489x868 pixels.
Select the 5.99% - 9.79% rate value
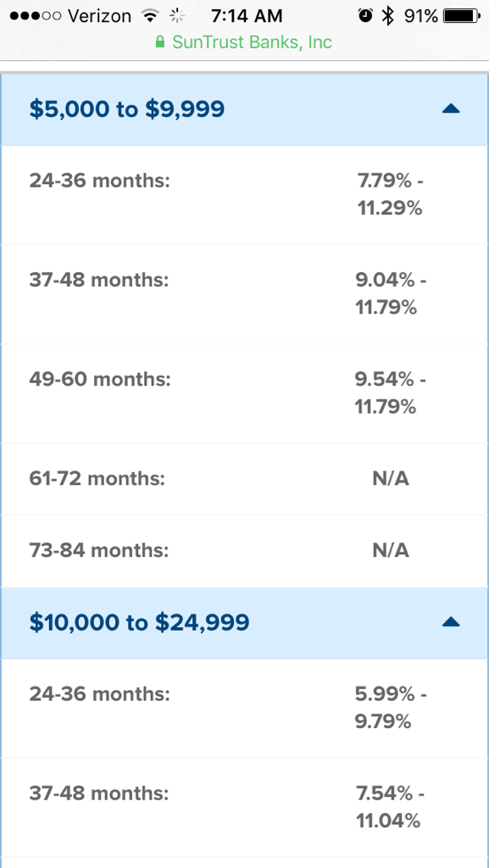[x=391, y=708]
